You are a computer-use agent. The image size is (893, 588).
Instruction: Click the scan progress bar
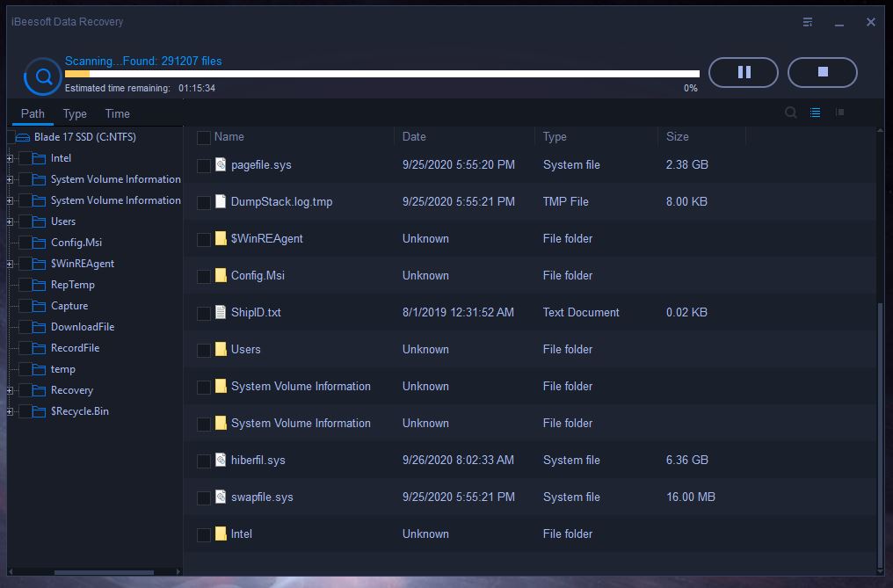click(x=382, y=74)
